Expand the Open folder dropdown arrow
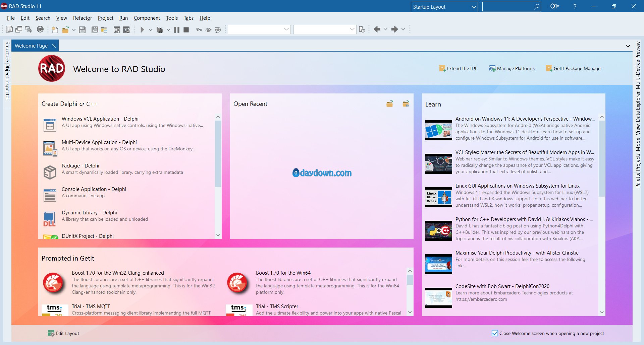 click(74, 29)
